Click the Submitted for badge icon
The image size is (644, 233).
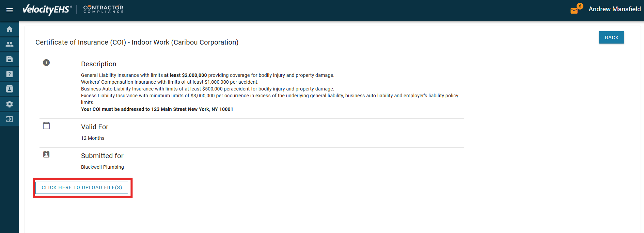[46, 154]
